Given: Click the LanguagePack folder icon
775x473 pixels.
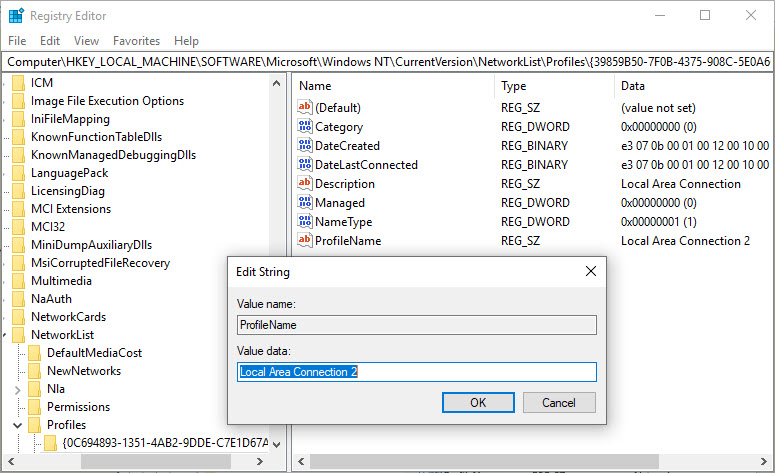Looking at the screenshot, I should point(19,173).
